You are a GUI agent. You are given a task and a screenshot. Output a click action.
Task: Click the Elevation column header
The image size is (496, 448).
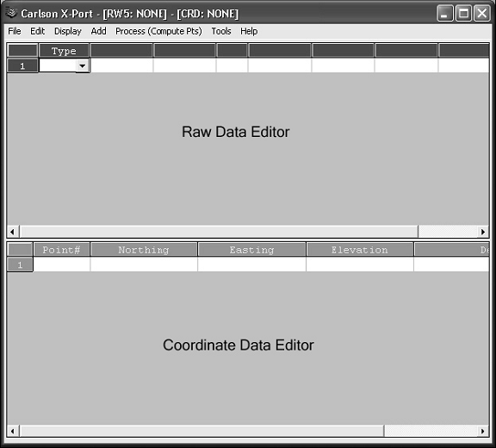[x=360, y=250]
